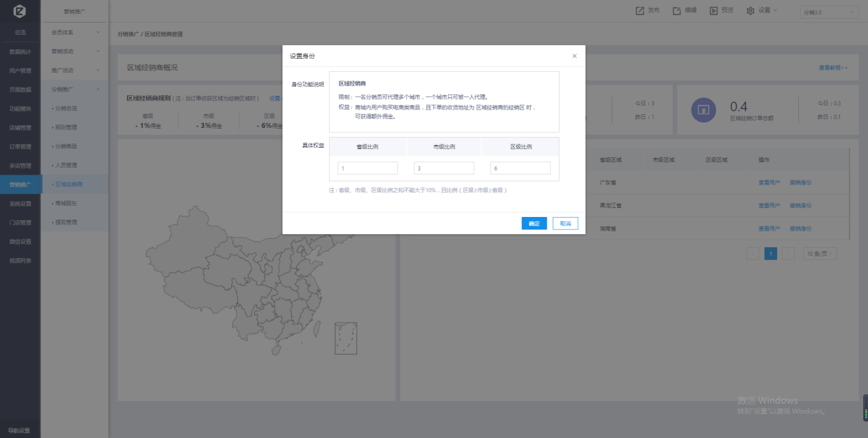This screenshot has height=438, width=868.
Task: Close the 设置身份 dialog with X
Action: (x=574, y=56)
